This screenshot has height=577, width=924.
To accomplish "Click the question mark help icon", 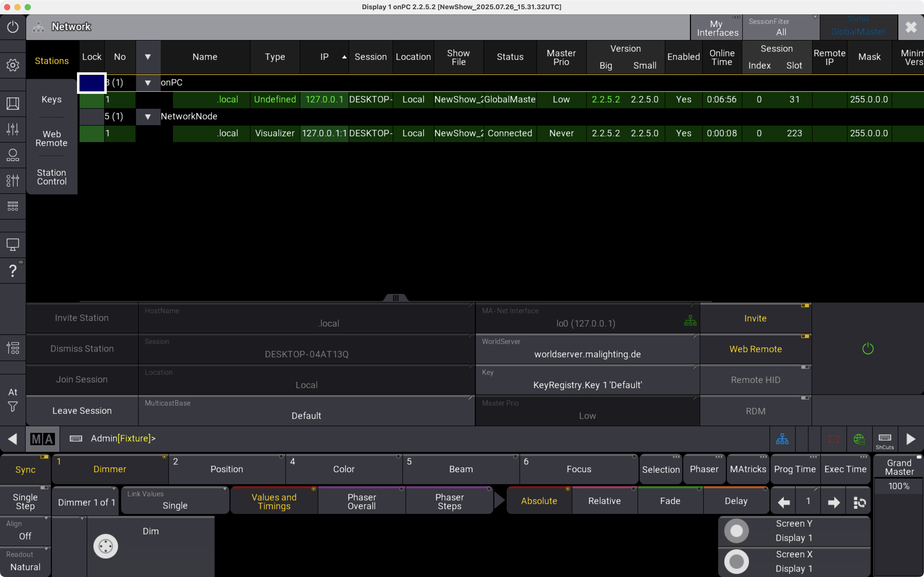I will tap(13, 271).
